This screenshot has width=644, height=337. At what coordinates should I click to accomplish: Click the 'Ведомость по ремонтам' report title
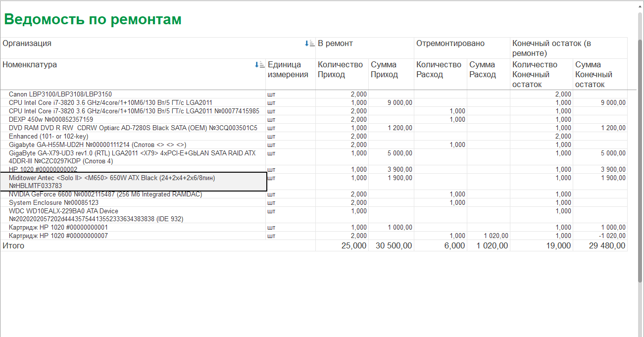[93, 19]
